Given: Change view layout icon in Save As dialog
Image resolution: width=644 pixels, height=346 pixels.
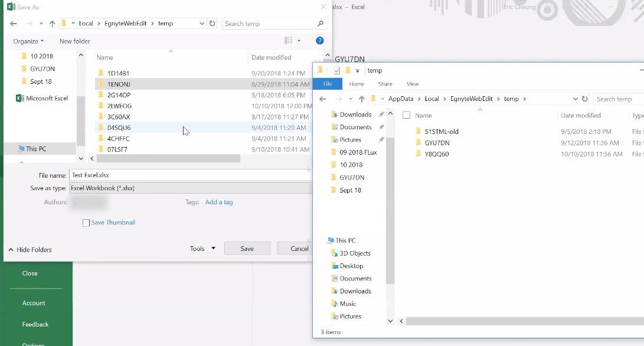Looking at the screenshot, I should coord(288,41).
